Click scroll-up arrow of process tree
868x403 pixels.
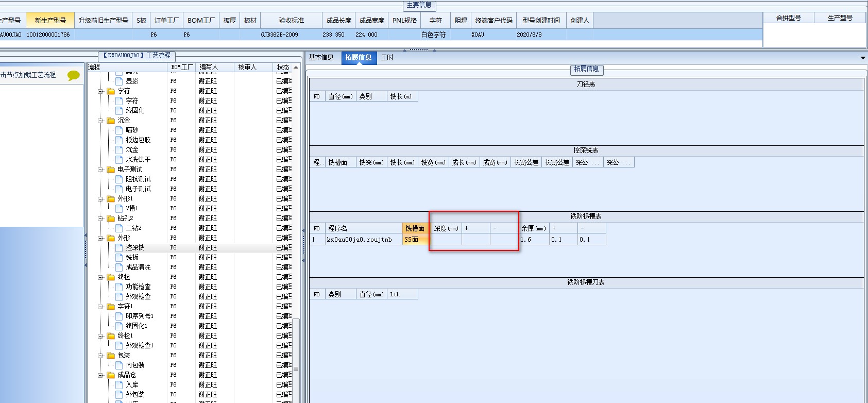coord(296,68)
